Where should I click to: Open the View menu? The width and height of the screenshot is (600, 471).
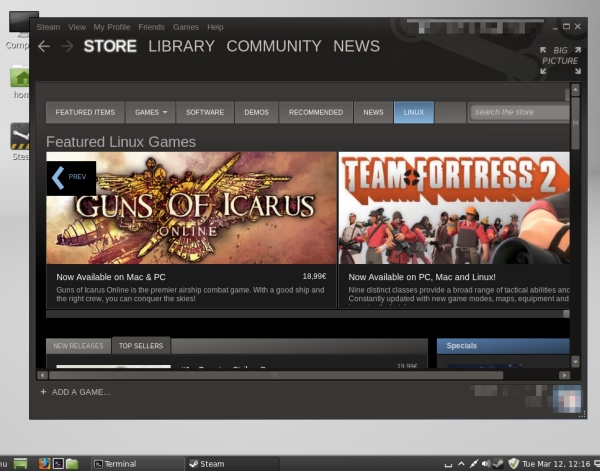pos(77,27)
